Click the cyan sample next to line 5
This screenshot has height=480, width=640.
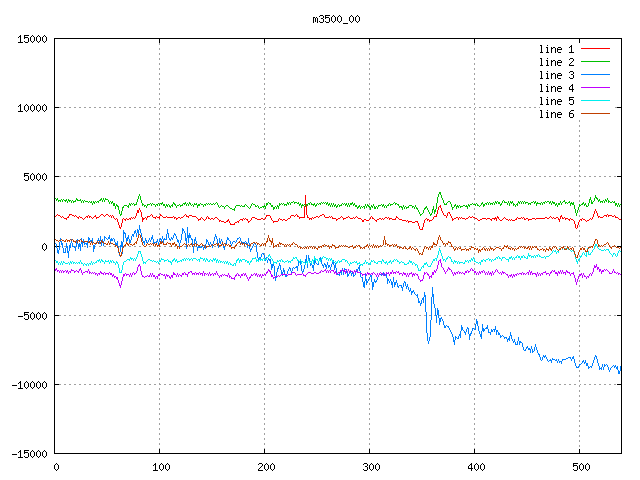595,101
